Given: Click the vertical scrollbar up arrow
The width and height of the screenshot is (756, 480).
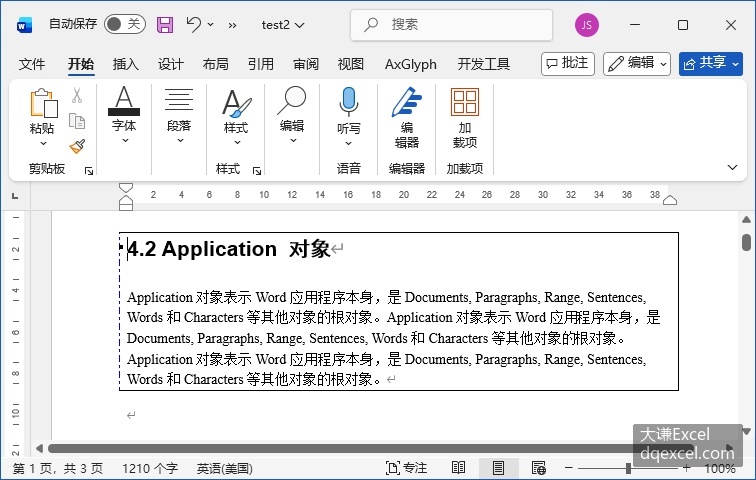Looking at the screenshot, I should pos(746,220).
